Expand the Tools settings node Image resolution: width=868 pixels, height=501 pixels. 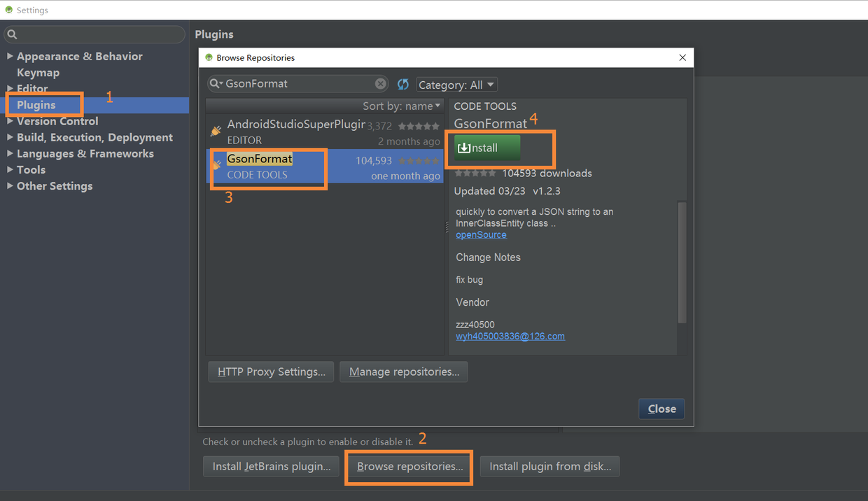coord(10,169)
